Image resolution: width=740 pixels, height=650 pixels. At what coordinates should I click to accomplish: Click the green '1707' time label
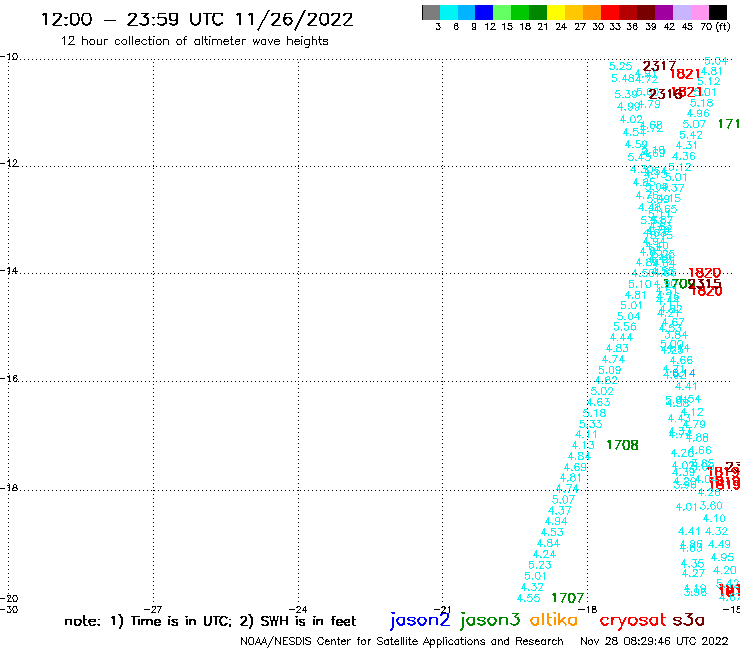(568, 598)
